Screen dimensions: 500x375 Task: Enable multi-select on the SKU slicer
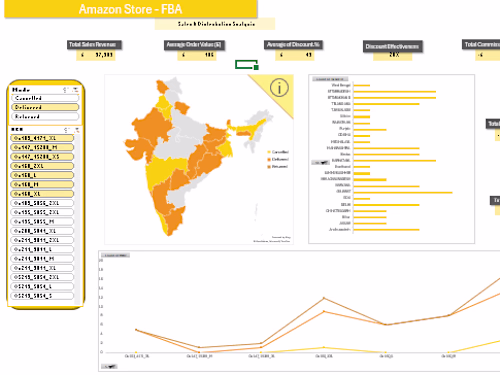(67, 130)
